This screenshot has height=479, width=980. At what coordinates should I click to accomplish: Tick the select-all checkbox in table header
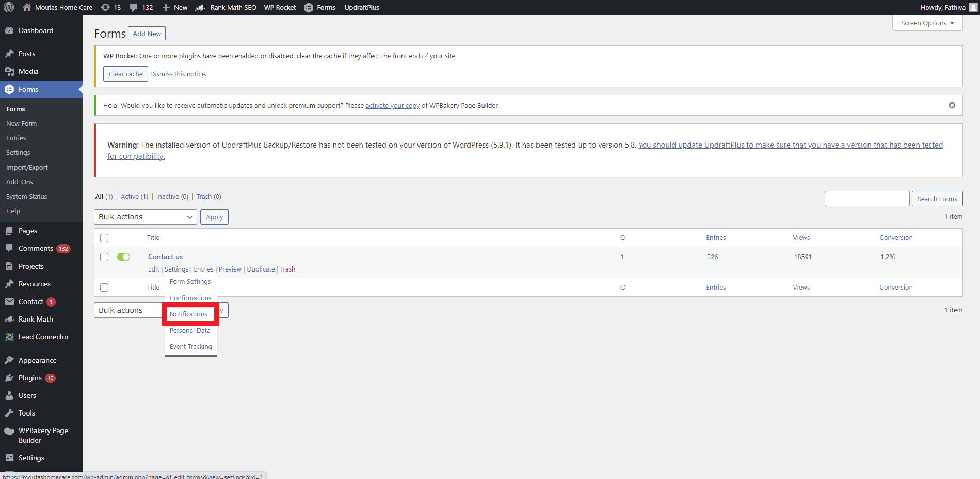(104, 238)
